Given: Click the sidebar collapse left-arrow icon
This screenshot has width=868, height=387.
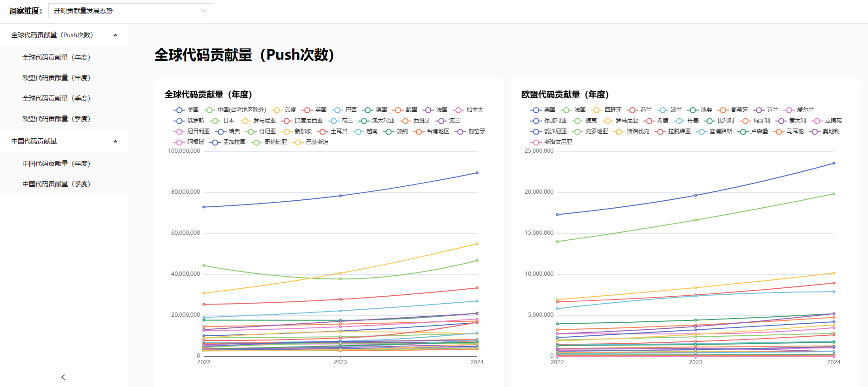Looking at the screenshot, I should (x=63, y=377).
